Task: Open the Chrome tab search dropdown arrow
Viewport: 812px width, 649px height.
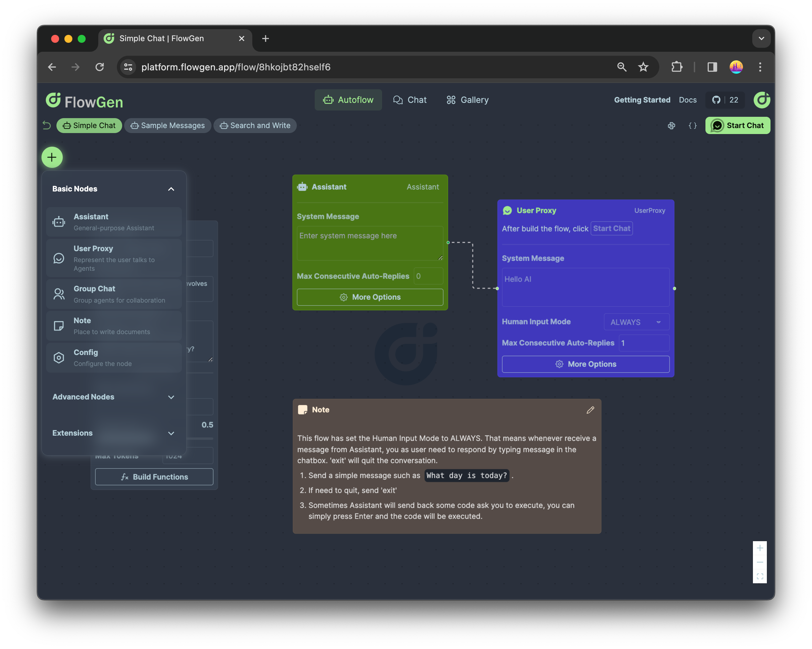Action: 761,38
